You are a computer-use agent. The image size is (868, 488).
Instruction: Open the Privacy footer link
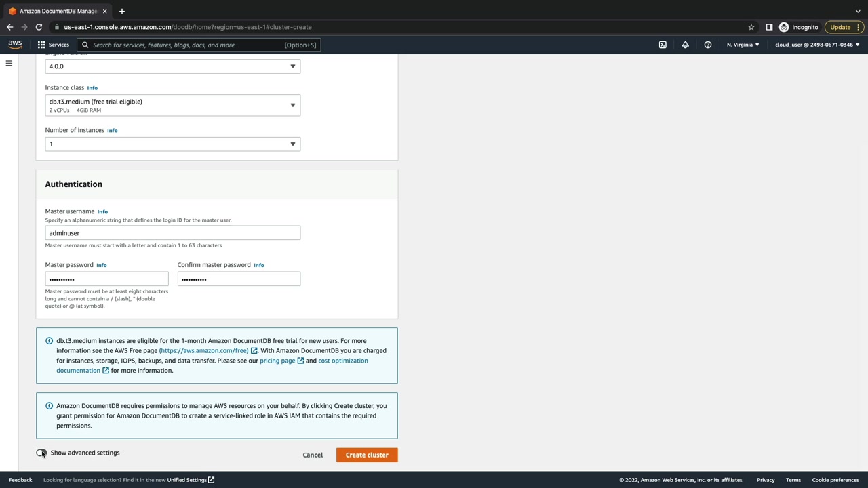click(766, 480)
